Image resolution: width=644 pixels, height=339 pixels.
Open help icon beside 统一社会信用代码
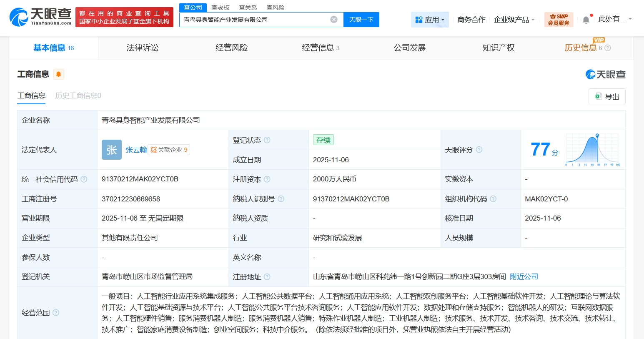tap(84, 179)
